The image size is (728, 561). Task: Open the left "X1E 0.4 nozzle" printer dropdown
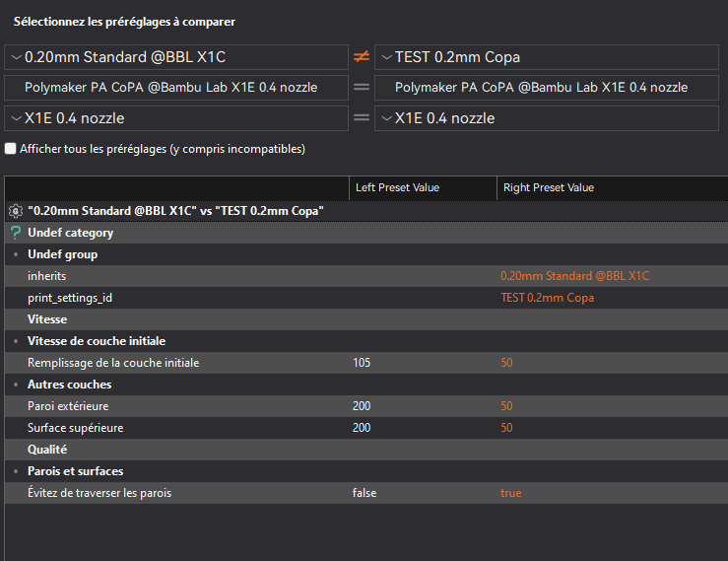point(176,118)
